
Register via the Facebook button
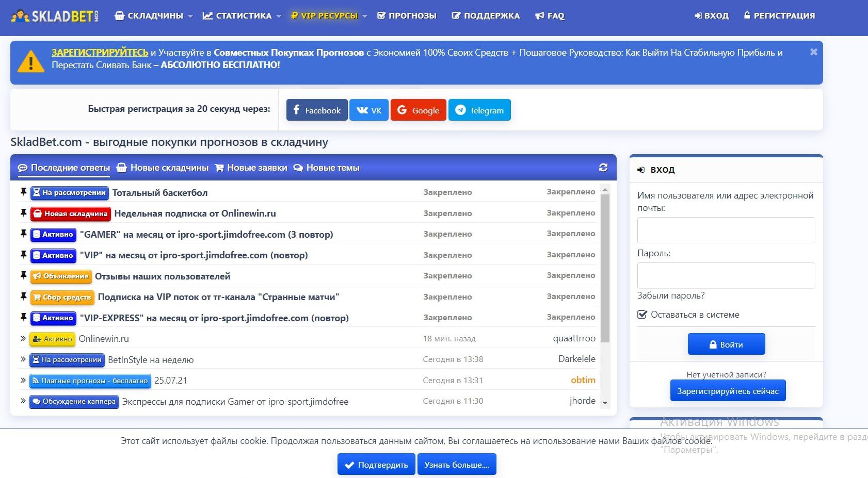[x=317, y=110]
